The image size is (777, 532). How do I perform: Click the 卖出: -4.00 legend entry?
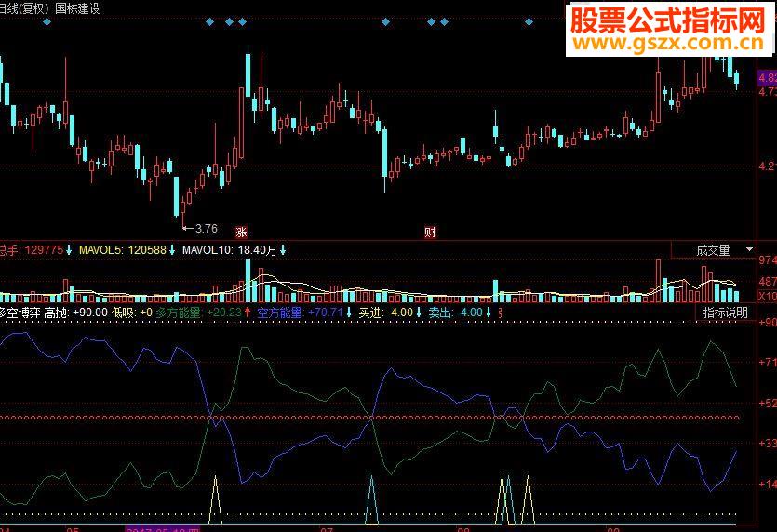click(455, 313)
